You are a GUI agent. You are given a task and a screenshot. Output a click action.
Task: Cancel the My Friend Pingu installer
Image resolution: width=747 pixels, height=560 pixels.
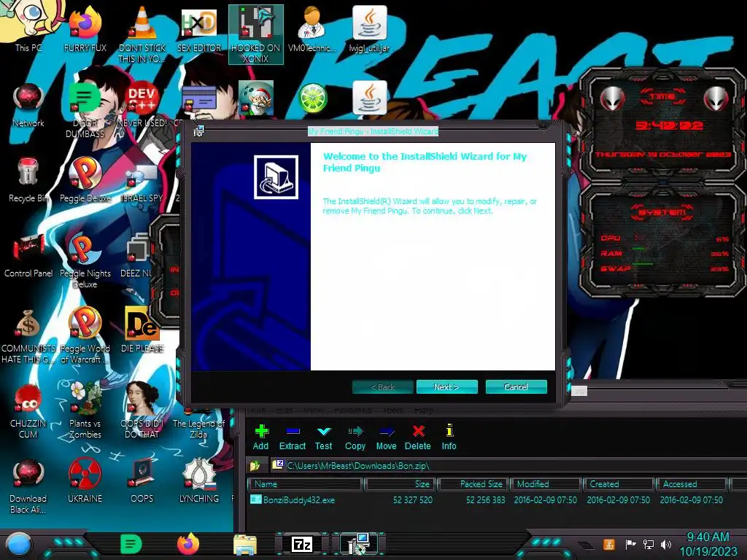click(516, 386)
